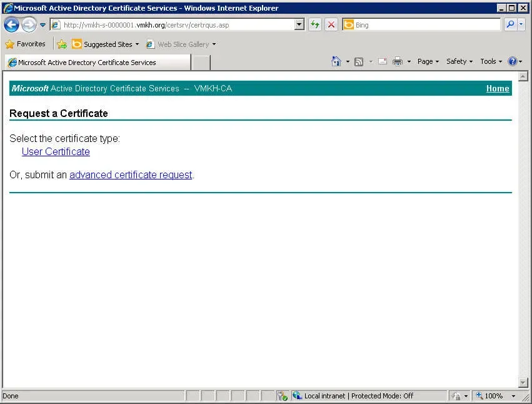This screenshot has height=404, width=532.
Task: Click the magnifier Search button
Action: tap(510, 24)
